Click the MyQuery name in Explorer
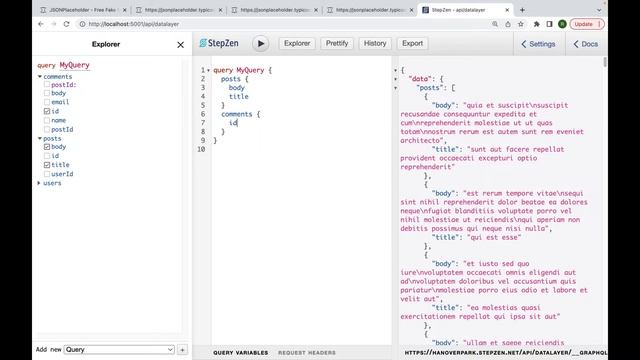The image size is (640, 360). [x=74, y=65]
